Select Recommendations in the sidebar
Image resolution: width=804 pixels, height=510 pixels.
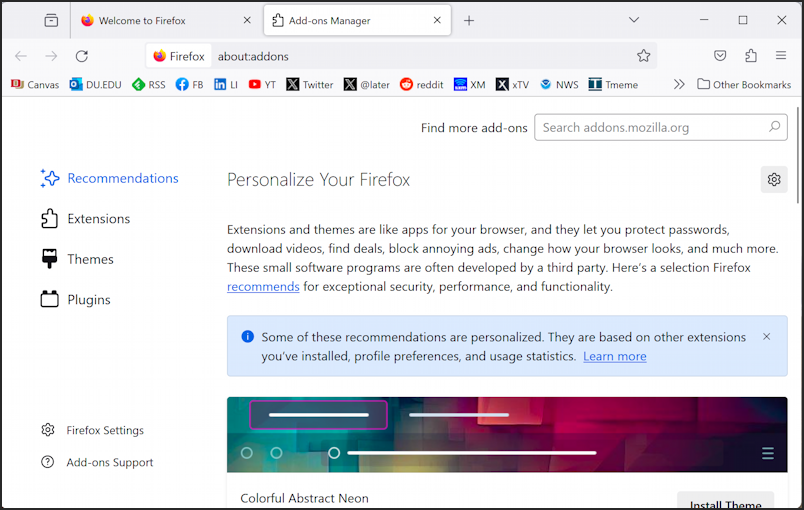pyautogui.click(x=109, y=178)
